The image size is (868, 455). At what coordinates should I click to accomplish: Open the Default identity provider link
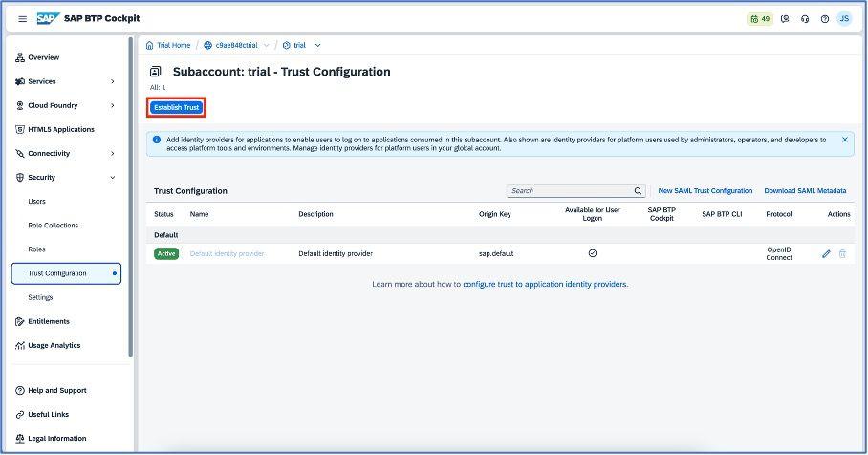(x=227, y=254)
